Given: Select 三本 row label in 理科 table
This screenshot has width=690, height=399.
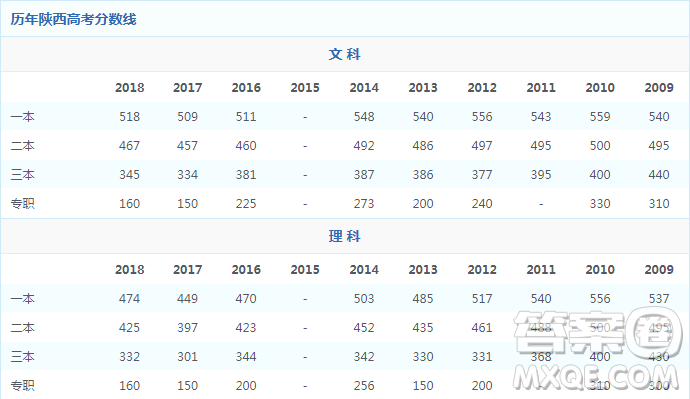Looking at the screenshot, I should 22,357.
